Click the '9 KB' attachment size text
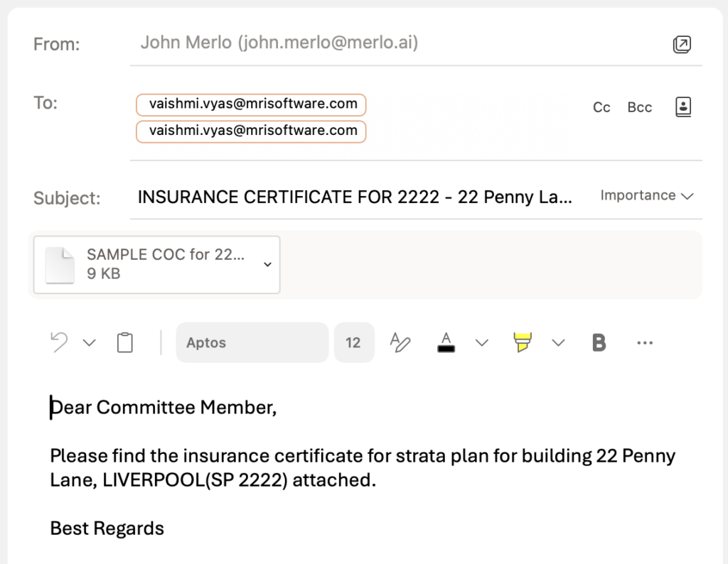Viewport: 728px width, 564px height. click(104, 273)
